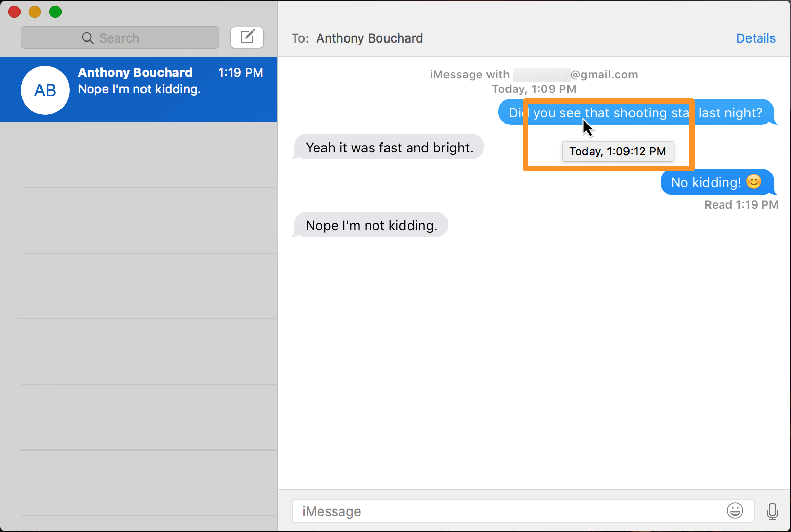
Task: Click the green full-screen window button
Action: pyautogui.click(x=55, y=12)
